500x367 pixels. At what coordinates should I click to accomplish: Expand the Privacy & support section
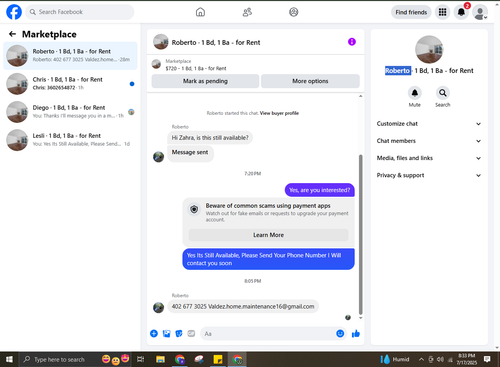(429, 175)
